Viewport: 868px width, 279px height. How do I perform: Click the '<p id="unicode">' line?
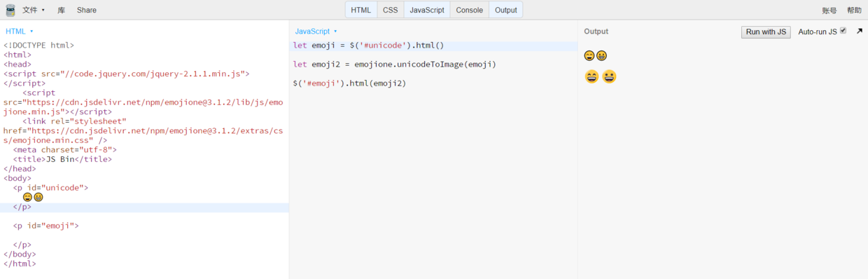pyautogui.click(x=50, y=188)
